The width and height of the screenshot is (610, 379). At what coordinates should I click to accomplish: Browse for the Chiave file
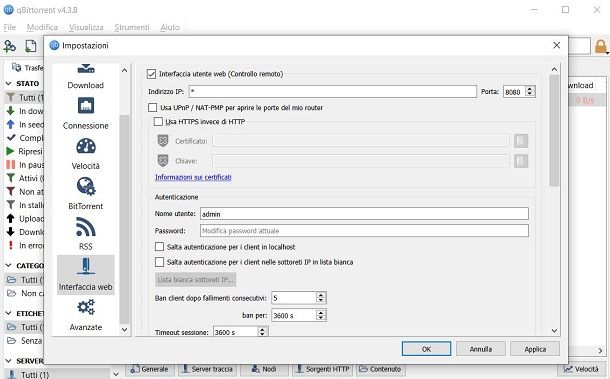click(x=521, y=160)
